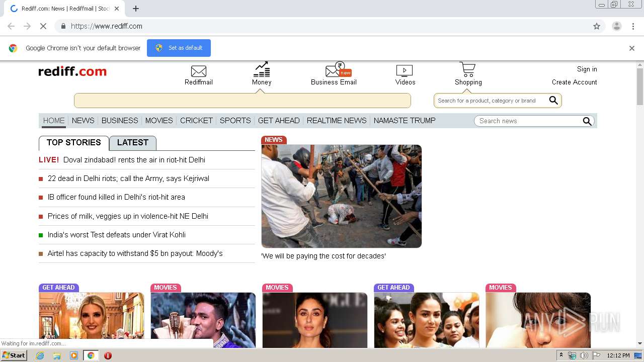Open MOVIES thumbnail of child's face
Screen dimensions: 644x362
538,320
